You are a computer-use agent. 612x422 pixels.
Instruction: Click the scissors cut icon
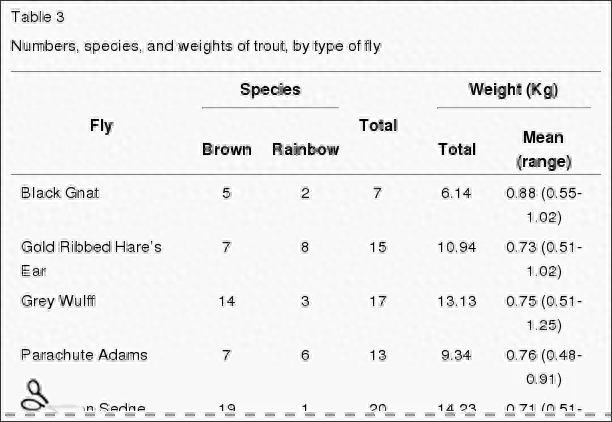coord(35,396)
